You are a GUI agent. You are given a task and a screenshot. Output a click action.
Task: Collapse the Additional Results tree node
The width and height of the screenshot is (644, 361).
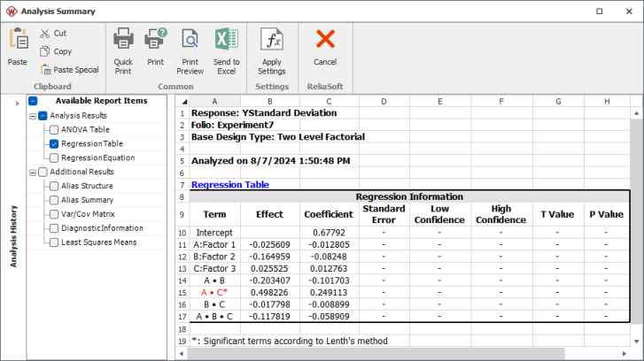[33, 172]
